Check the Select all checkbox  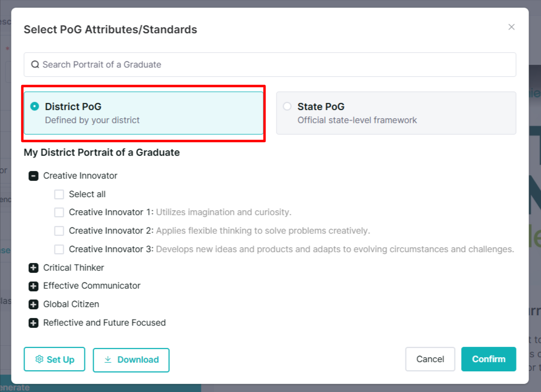(59, 194)
